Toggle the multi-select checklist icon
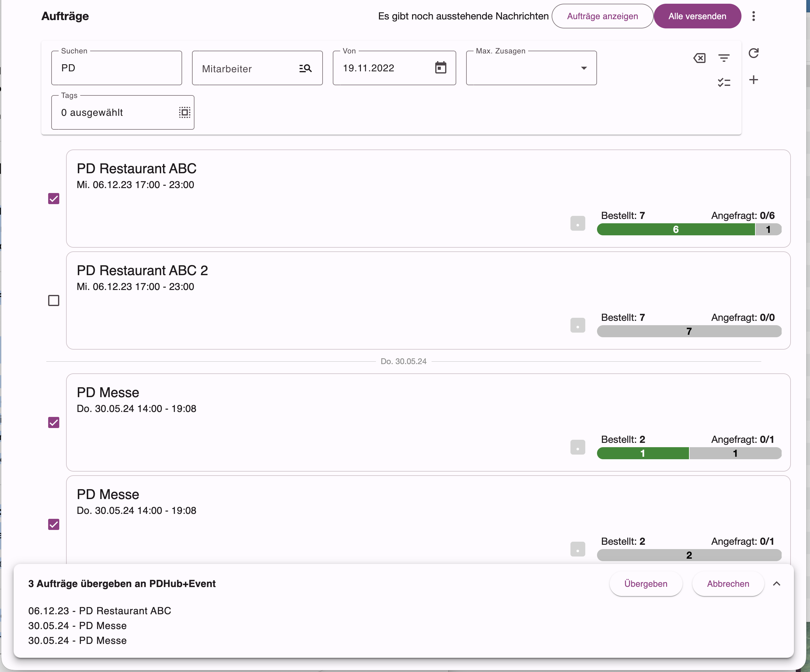 point(724,82)
